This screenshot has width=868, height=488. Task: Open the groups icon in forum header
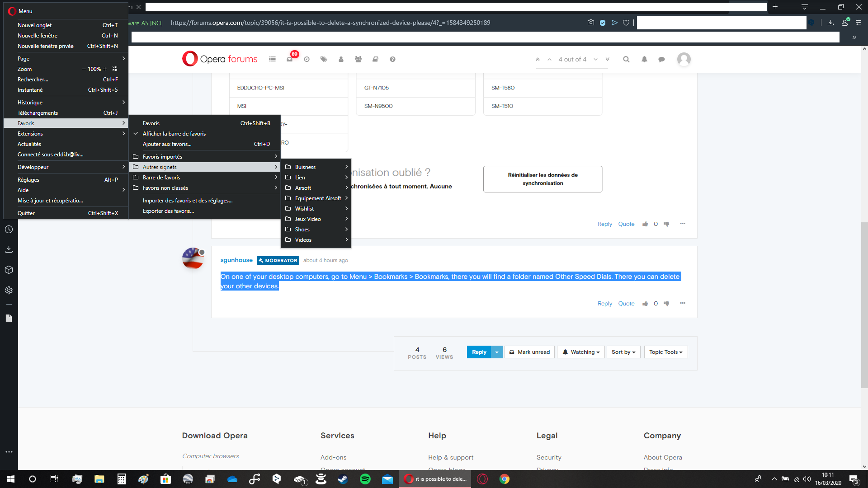click(x=358, y=59)
